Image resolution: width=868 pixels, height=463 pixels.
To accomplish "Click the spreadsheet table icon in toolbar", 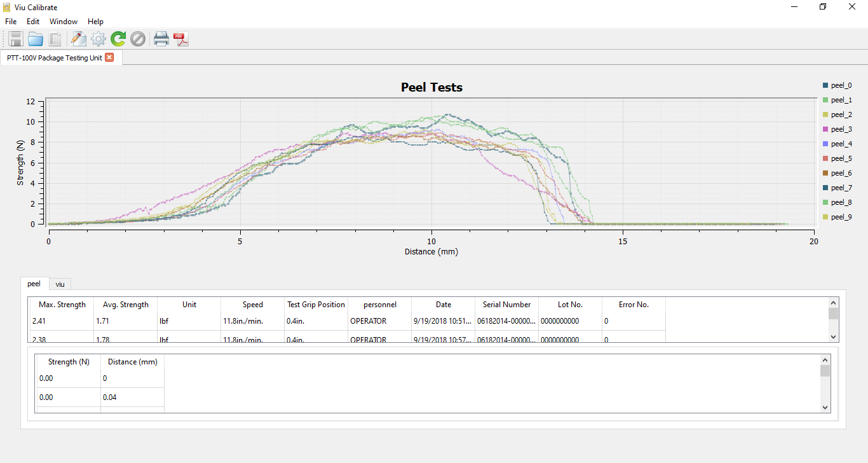I will tap(55, 39).
